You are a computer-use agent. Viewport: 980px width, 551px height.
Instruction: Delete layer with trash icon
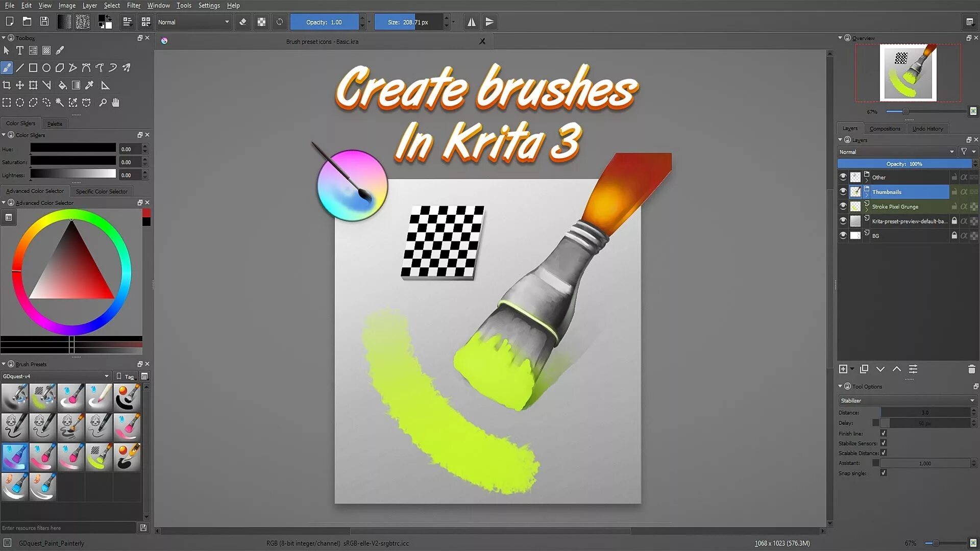pyautogui.click(x=971, y=369)
